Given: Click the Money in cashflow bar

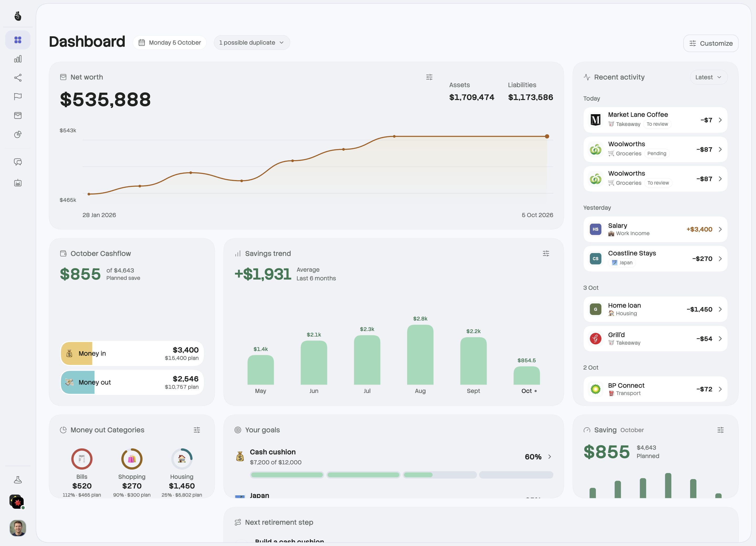Looking at the screenshot, I should click(x=132, y=353).
